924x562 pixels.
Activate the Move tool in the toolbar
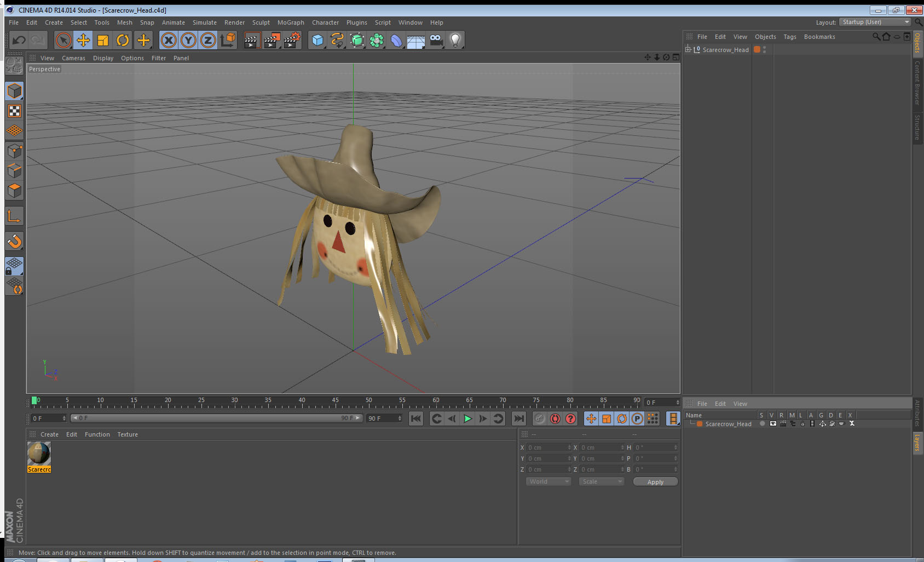(x=83, y=40)
